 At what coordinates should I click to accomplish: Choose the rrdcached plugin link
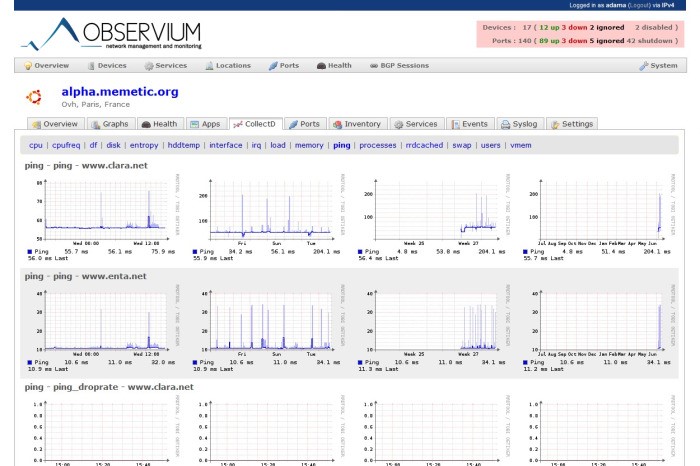tap(424, 145)
